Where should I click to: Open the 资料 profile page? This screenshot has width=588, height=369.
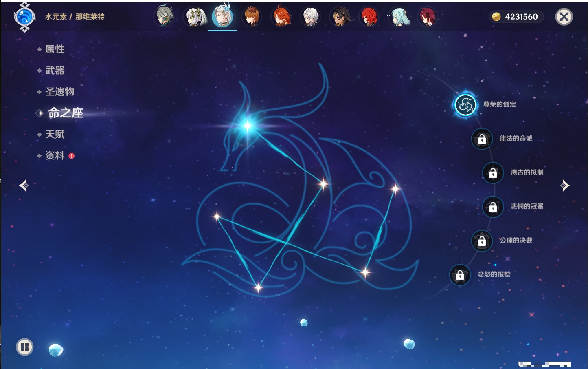click(x=55, y=155)
